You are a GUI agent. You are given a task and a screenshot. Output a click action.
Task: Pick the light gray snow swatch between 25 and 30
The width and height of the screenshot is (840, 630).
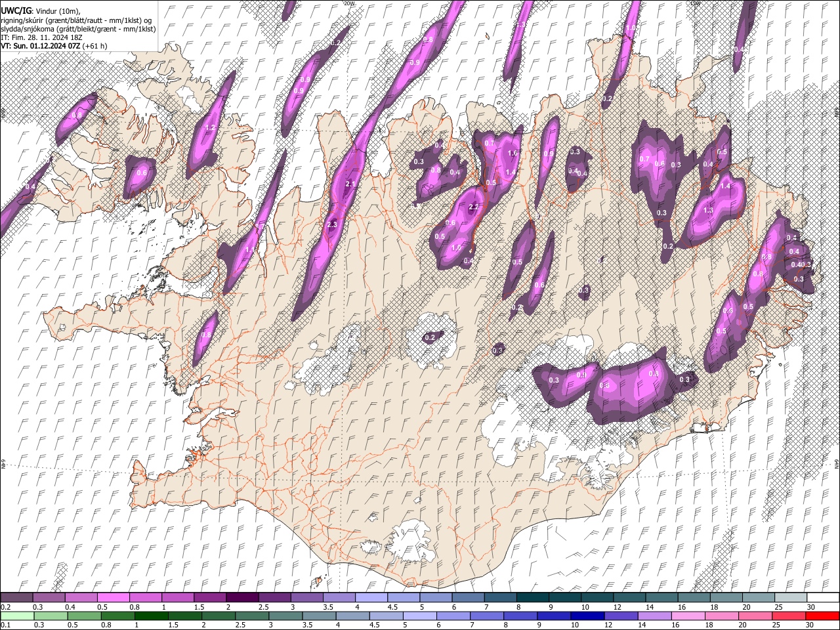pyautogui.click(x=790, y=597)
